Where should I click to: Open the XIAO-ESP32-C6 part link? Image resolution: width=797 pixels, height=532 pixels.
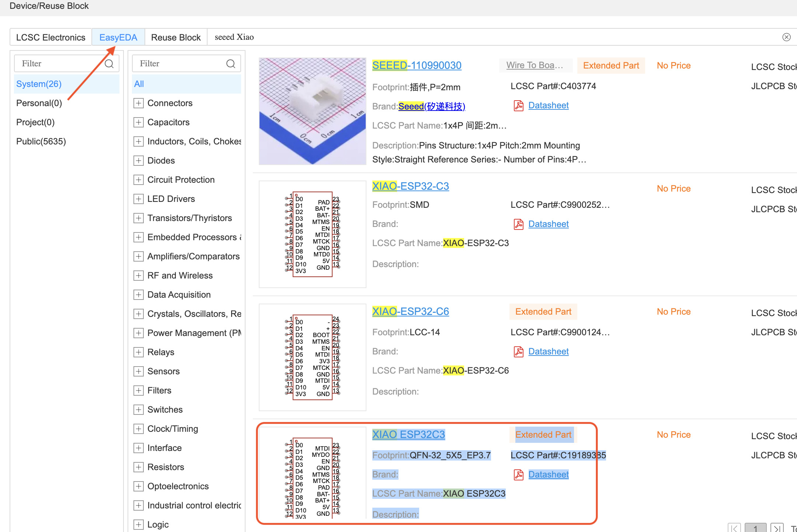(410, 312)
